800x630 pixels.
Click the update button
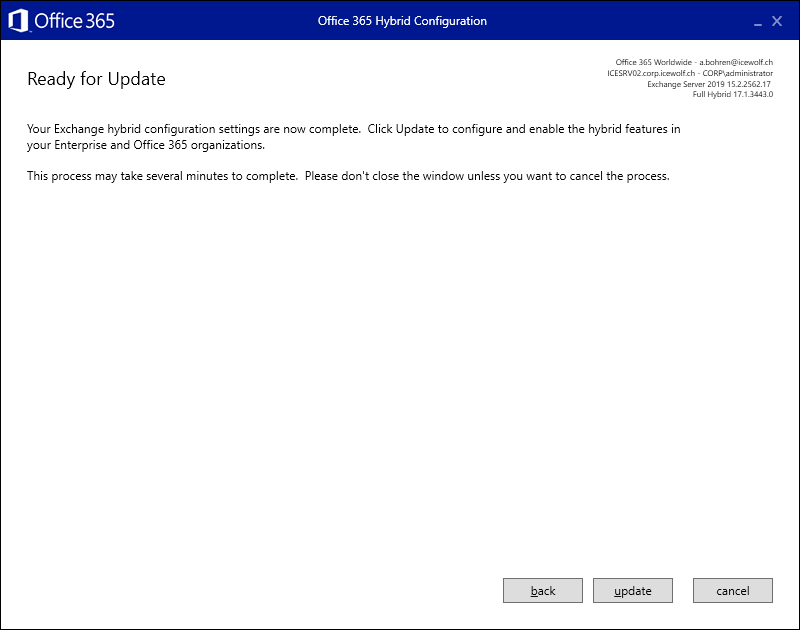click(633, 590)
